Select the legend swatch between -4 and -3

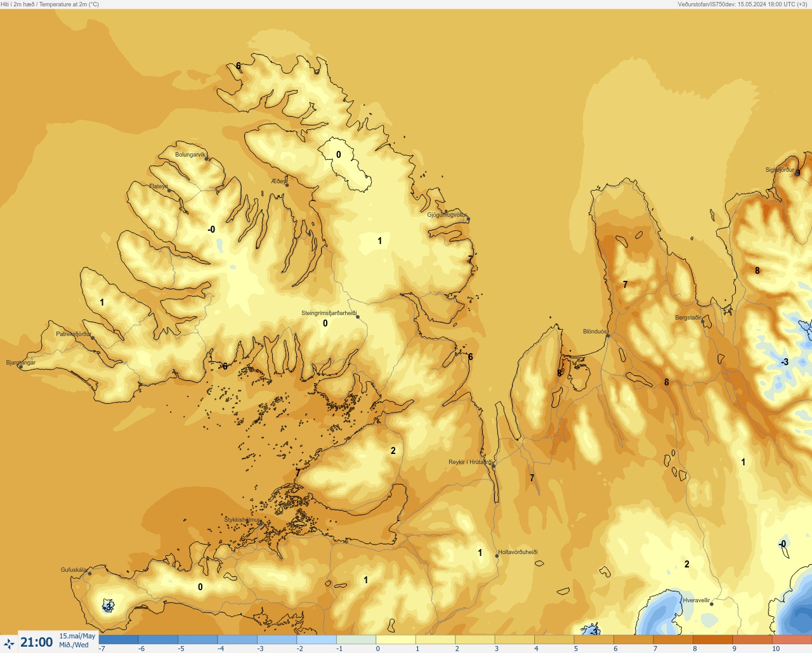click(237, 640)
